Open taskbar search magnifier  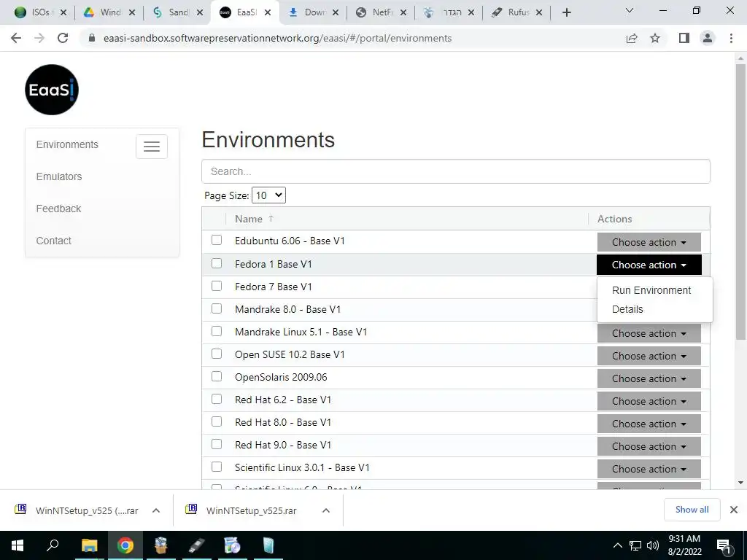pyautogui.click(x=53, y=545)
